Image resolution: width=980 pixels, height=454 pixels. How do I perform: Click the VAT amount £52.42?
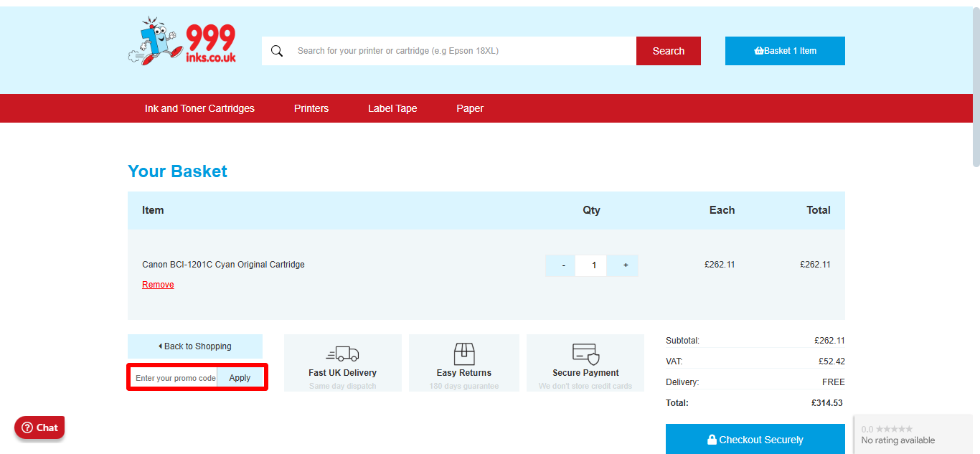point(831,361)
